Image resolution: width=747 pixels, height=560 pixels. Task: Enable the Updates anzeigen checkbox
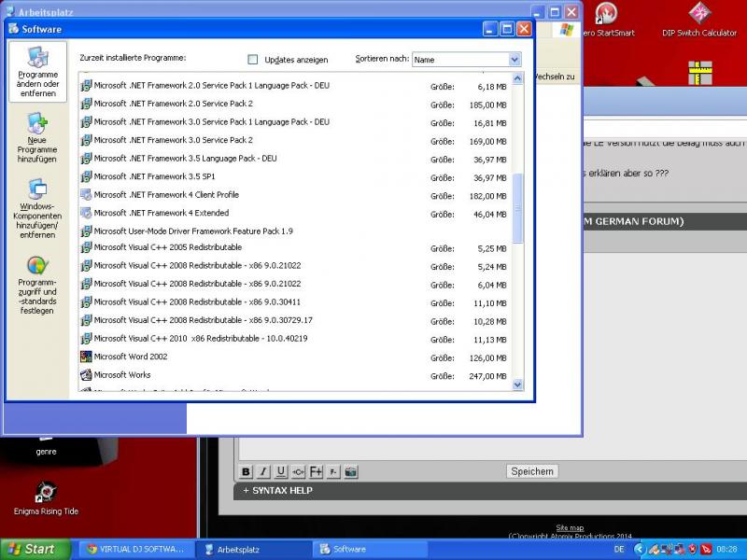point(253,60)
